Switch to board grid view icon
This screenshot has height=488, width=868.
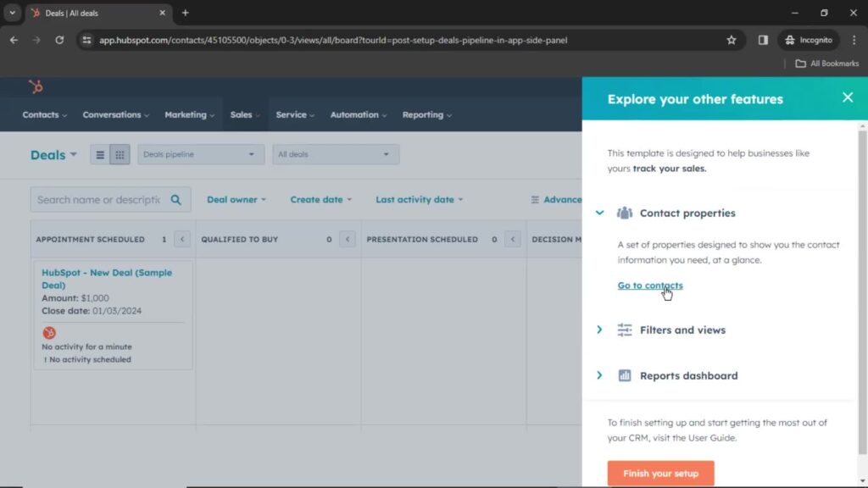[120, 155]
